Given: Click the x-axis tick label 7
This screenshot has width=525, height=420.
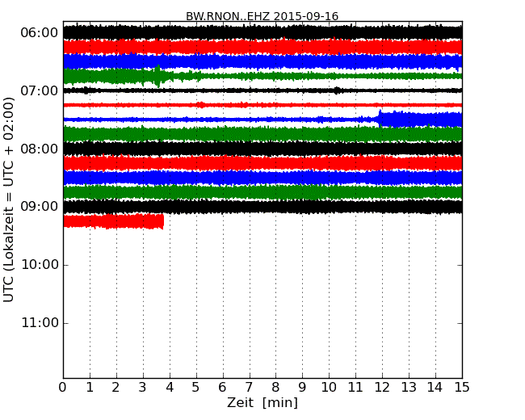Looking at the screenshot, I should [x=249, y=388].
